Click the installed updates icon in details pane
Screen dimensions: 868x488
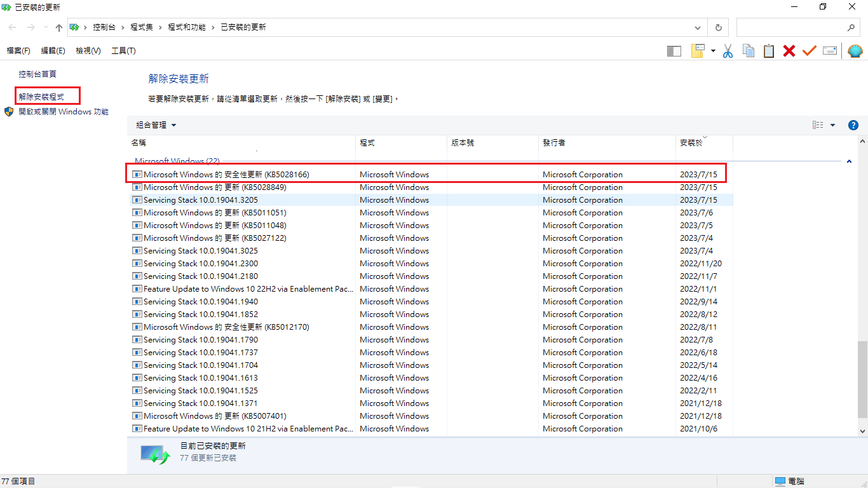pos(155,454)
